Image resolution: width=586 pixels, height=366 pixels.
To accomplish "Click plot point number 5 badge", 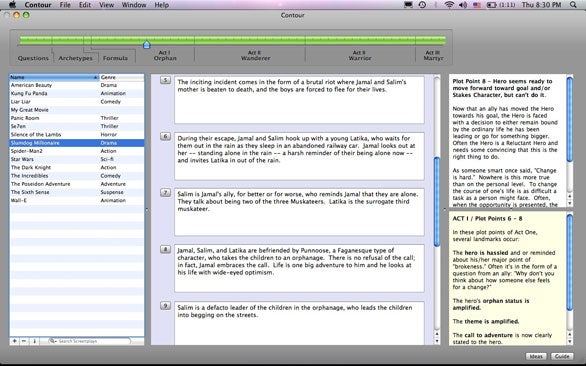I will [x=166, y=80].
